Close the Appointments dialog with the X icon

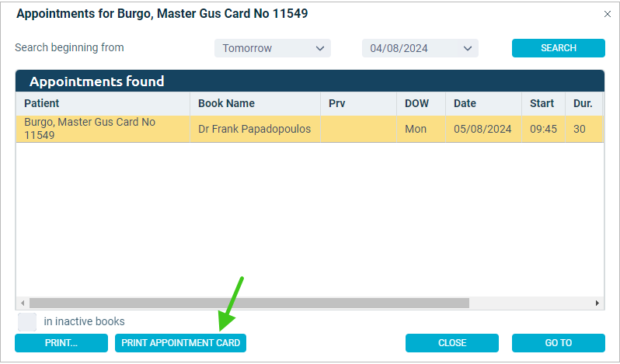click(x=608, y=14)
